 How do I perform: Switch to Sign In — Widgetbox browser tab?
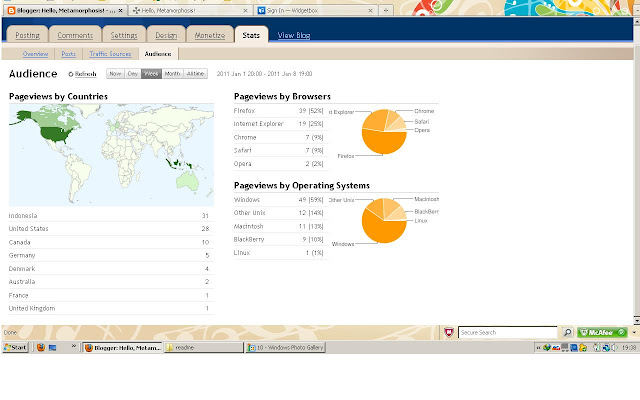(316, 11)
